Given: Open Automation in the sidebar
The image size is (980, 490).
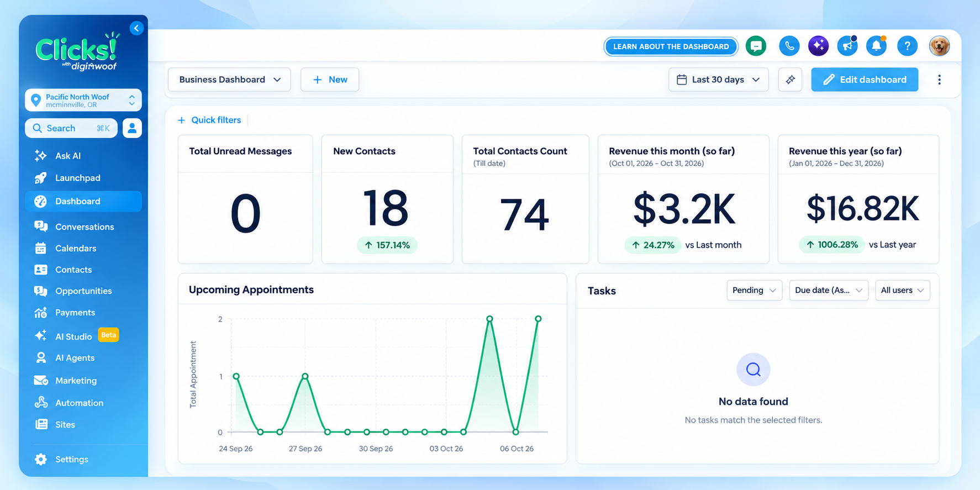Looking at the screenshot, I should coord(83,403).
